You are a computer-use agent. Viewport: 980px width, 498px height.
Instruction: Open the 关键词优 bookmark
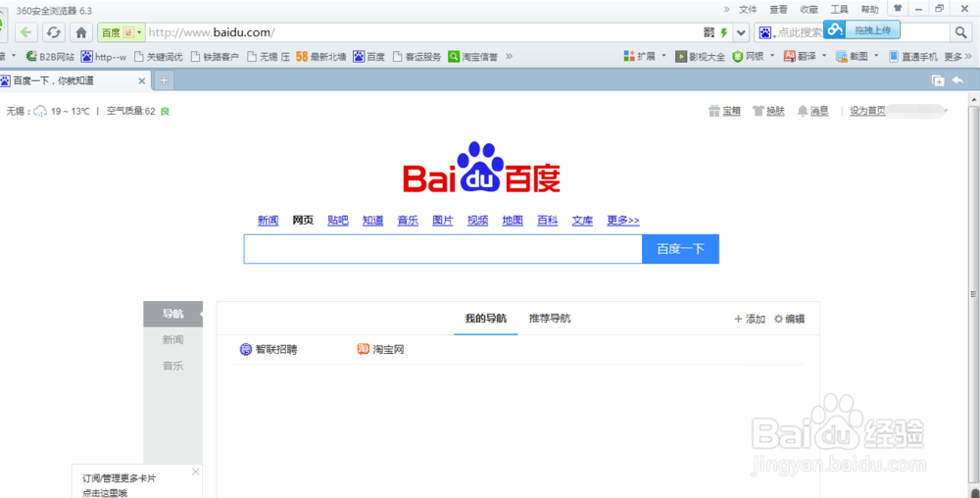click(159, 57)
